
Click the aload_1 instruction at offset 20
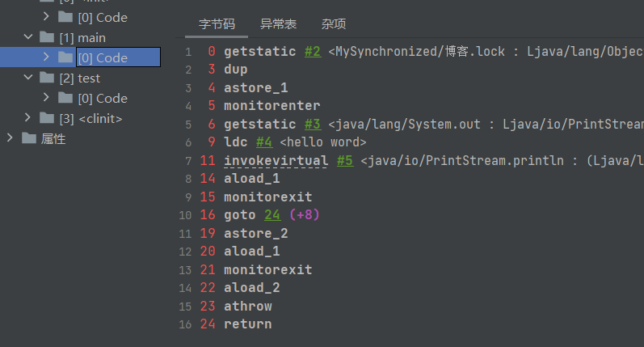[252, 252]
